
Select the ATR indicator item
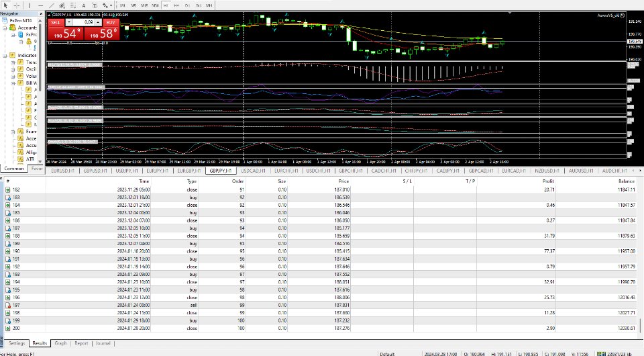[x=30, y=159]
